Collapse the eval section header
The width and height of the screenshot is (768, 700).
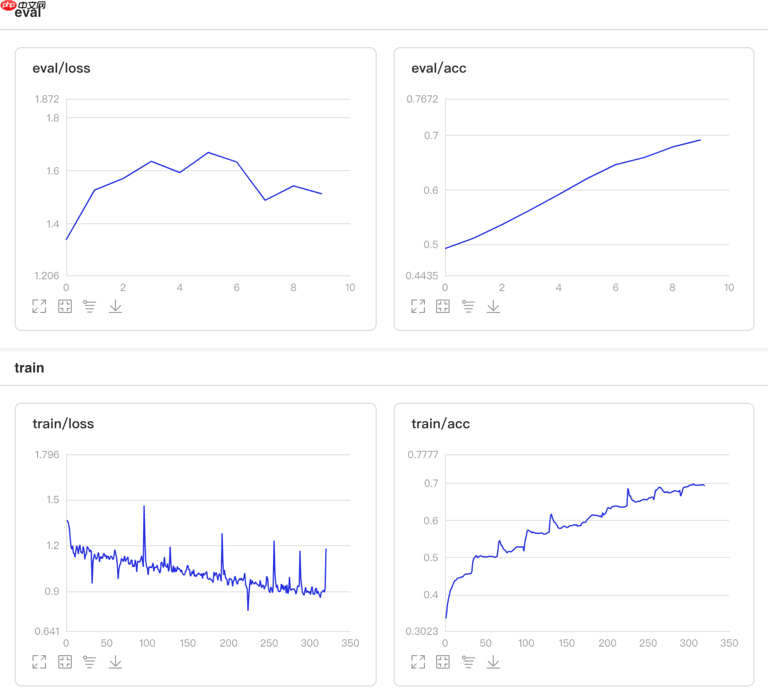coord(28,13)
